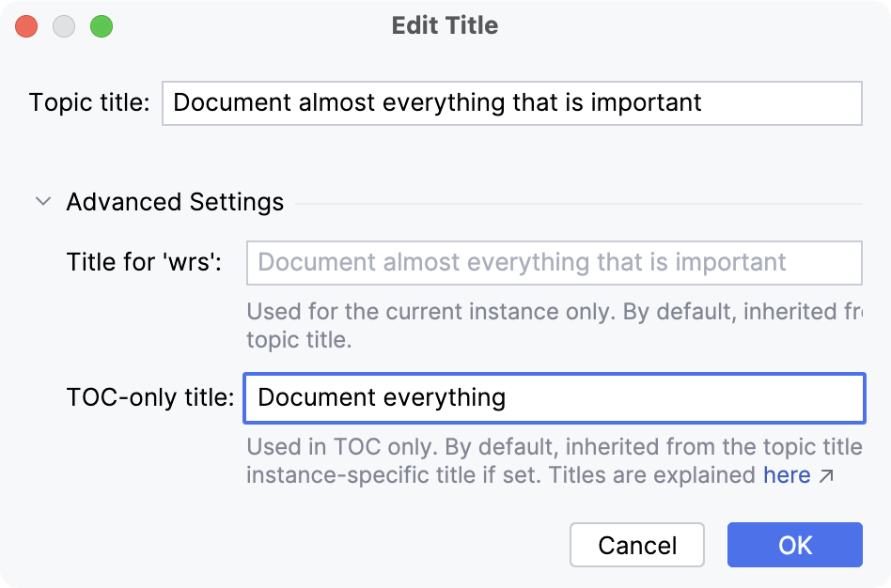
Task: Select the TOC-only title label
Action: [x=146, y=398]
